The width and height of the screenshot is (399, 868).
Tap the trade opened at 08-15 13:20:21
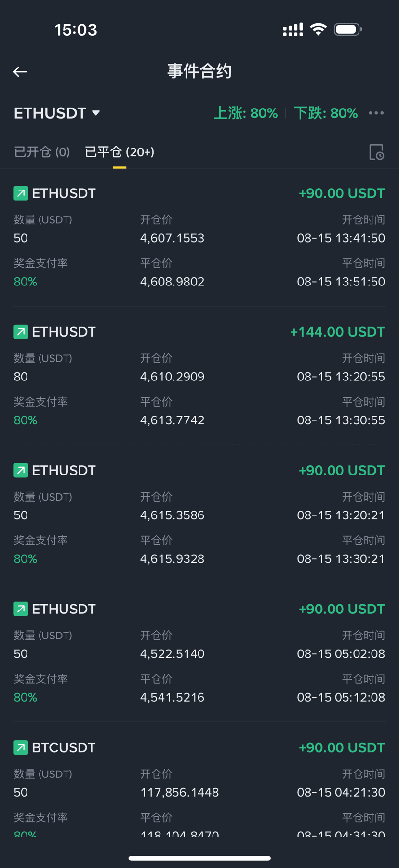pyautogui.click(x=199, y=514)
